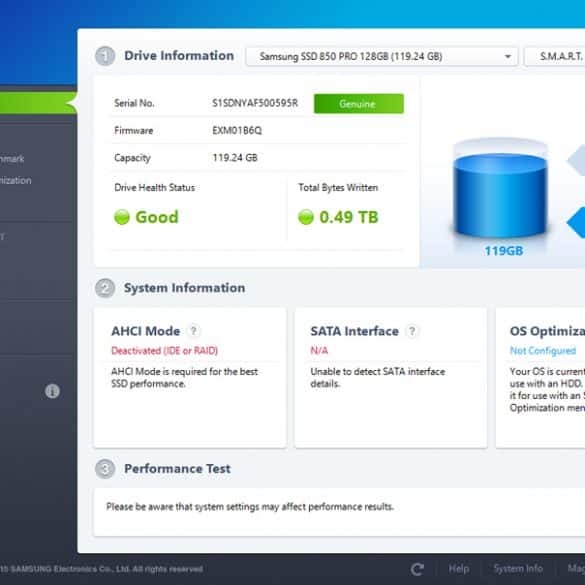
Task: Click the Performance Test heading
Action: (177, 469)
